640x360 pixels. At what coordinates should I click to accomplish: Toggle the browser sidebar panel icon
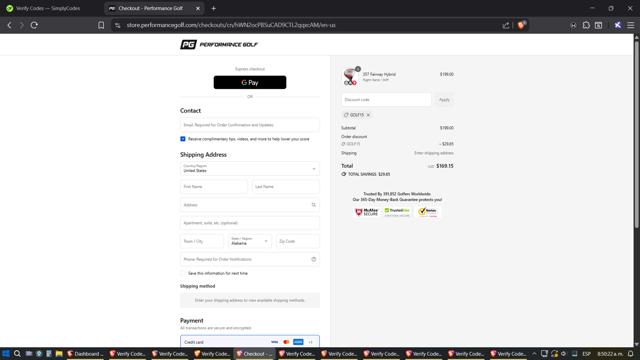[x=598, y=25]
